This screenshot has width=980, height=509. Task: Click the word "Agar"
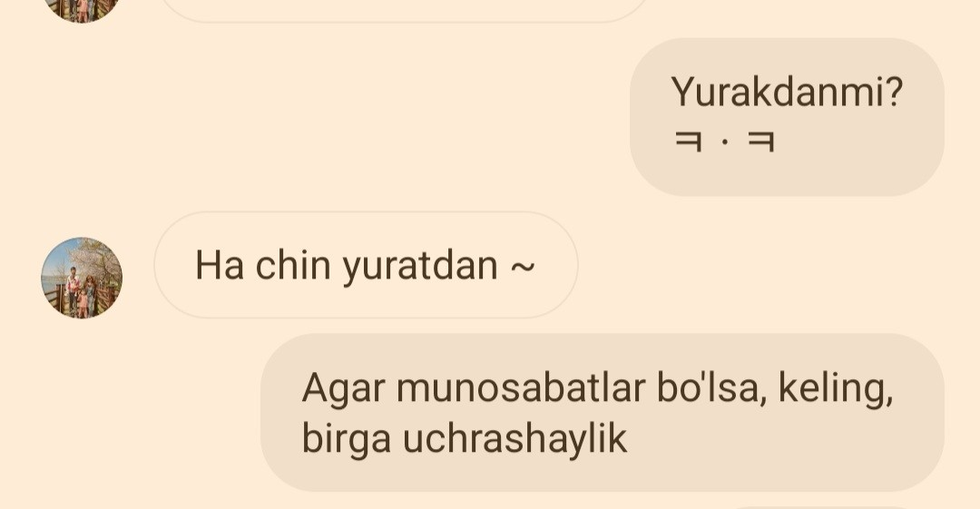(342, 389)
